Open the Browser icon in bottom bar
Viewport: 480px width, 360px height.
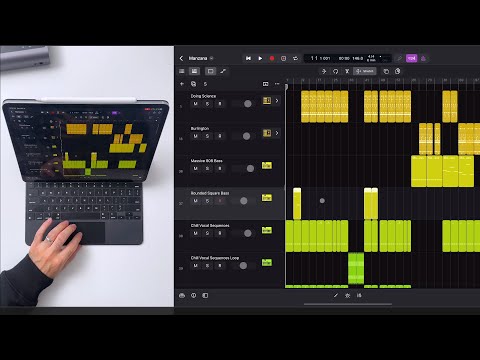182,295
